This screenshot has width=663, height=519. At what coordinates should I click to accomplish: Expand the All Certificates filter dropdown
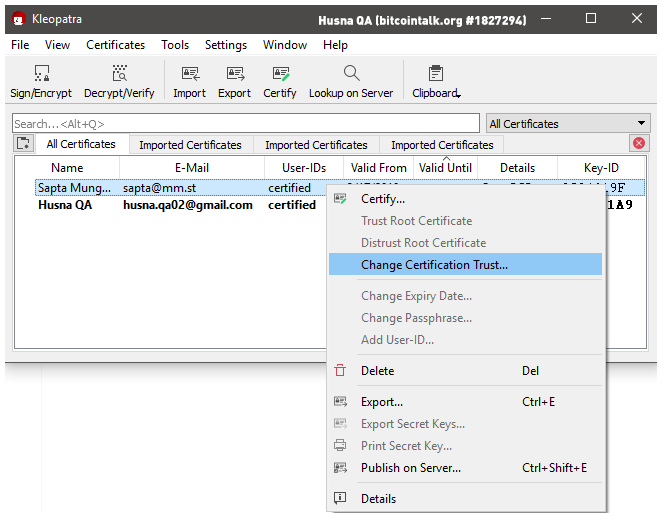pyautogui.click(x=568, y=124)
